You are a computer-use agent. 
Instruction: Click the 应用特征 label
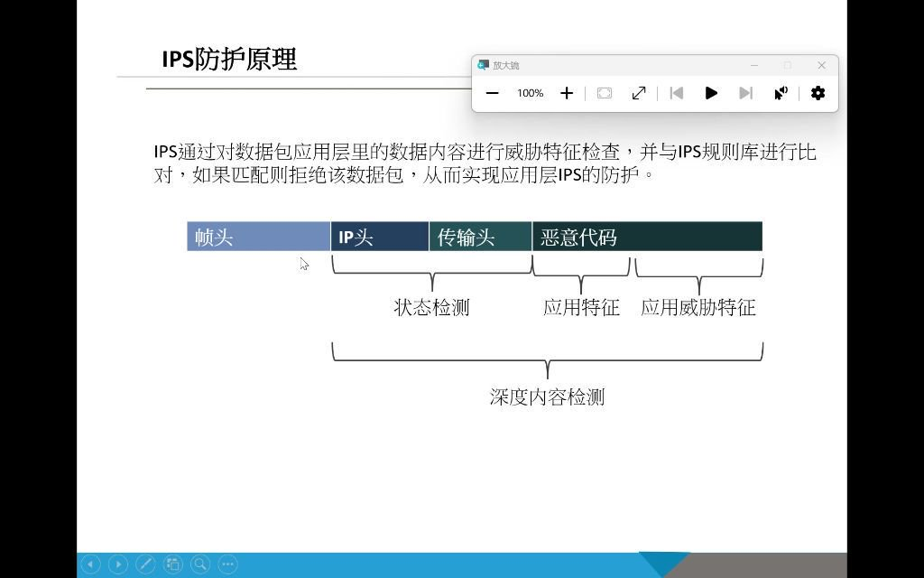coord(582,307)
